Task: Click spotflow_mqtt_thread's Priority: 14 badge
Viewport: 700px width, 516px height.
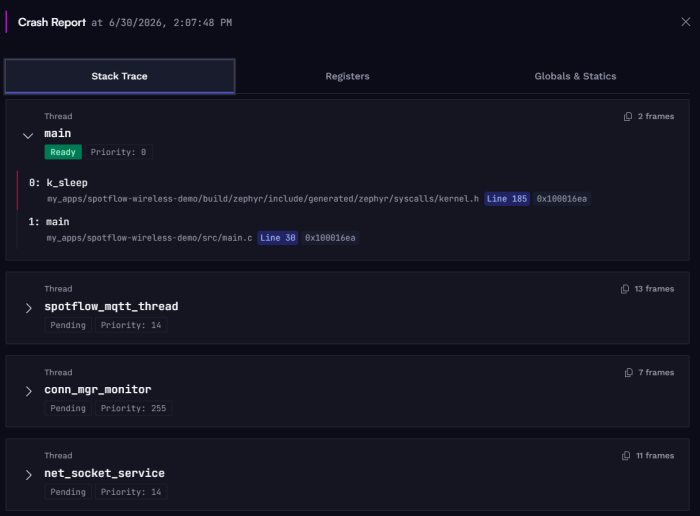Action: (131, 325)
